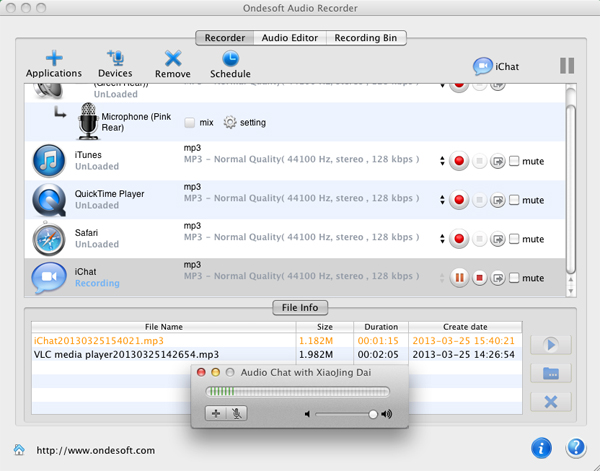This screenshot has width=600, height=471.
Task: Open the www.ondesoft.com link
Action: click(95, 450)
